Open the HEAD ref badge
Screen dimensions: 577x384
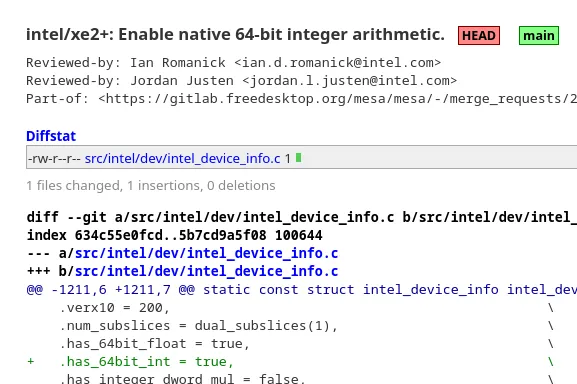479,36
